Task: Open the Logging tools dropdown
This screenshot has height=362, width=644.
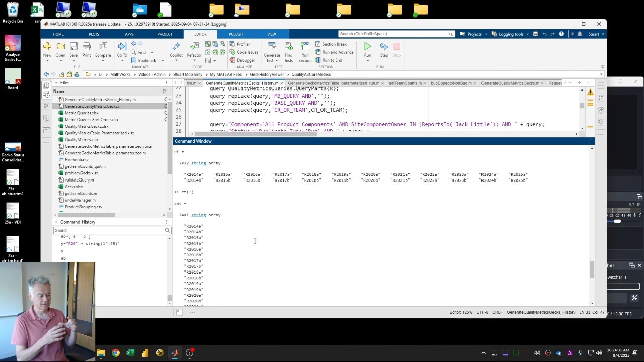Action: coord(510,34)
